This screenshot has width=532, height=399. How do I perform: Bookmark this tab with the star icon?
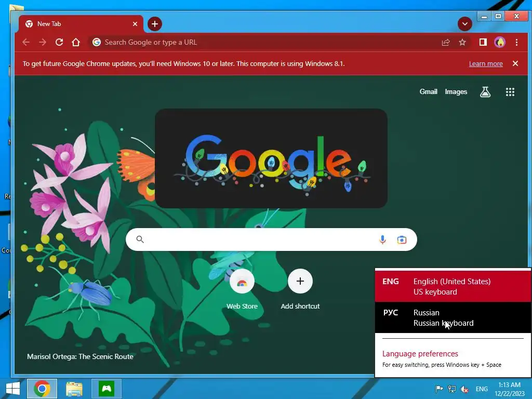tap(462, 42)
